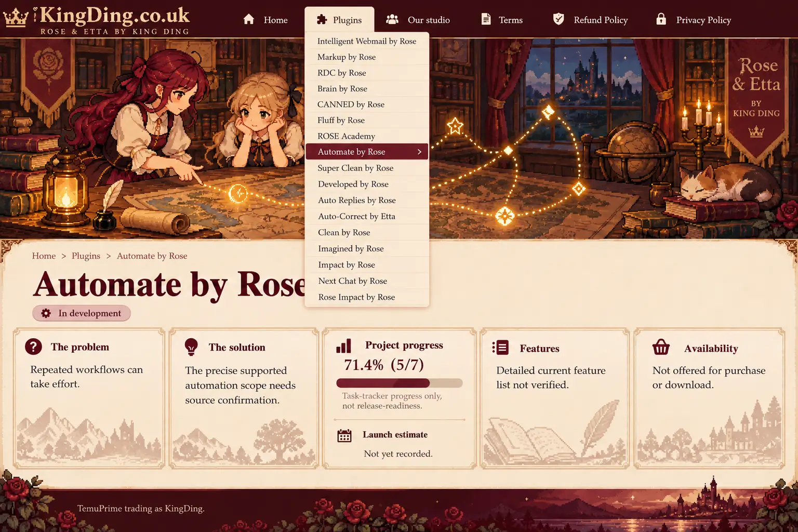Click the Home house icon
Viewport: 798px width, 532px height.
pos(249,19)
